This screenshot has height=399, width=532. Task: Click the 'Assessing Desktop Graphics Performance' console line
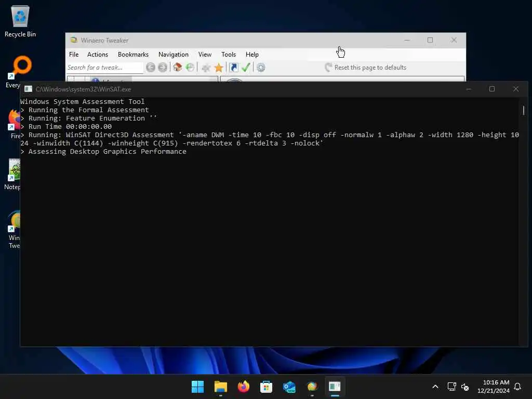pyautogui.click(x=103, y=151)
